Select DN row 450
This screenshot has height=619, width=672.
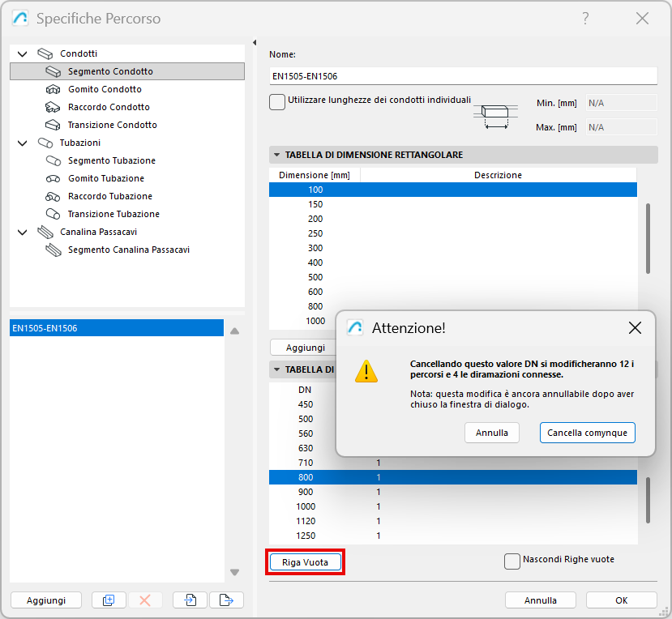coord(302,404)
